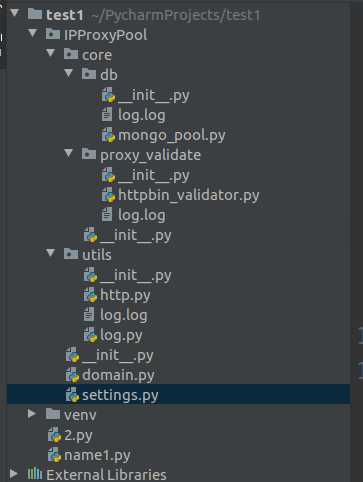The width and height of the screenshot is (363, 482).
Task: Select the test1 project root label
Action: [64, 15]
